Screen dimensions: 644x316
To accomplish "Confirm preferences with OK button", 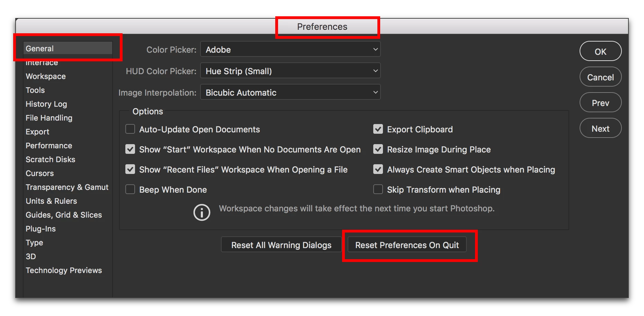I will pyautogui.click(x=600, y=51).
